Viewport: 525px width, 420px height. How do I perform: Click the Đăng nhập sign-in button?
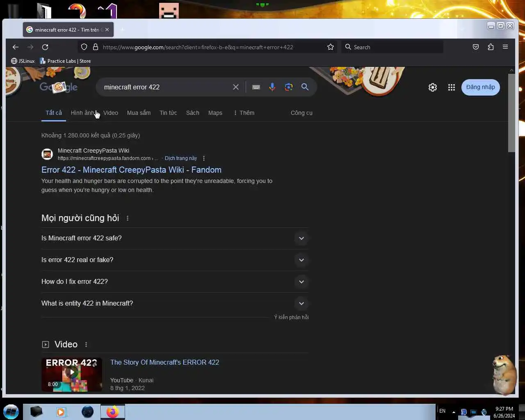click(x=481, y=87)
